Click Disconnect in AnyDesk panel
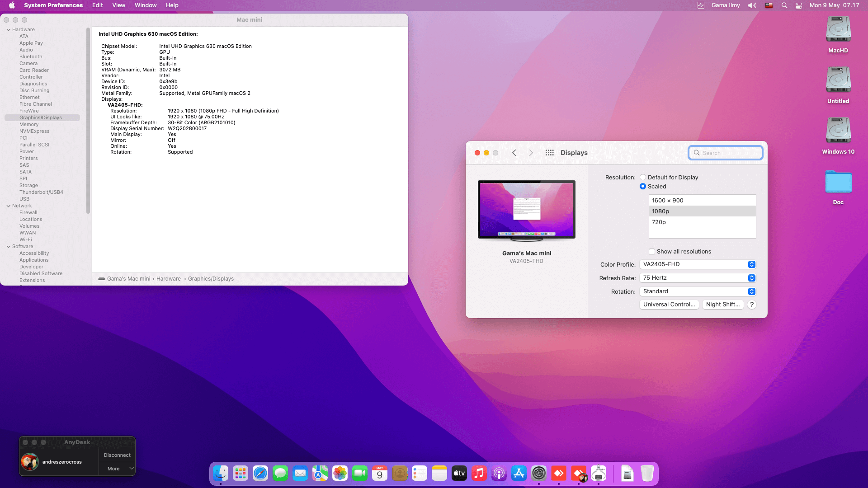Viewport: 868px width, 488px height. point(117,455)
